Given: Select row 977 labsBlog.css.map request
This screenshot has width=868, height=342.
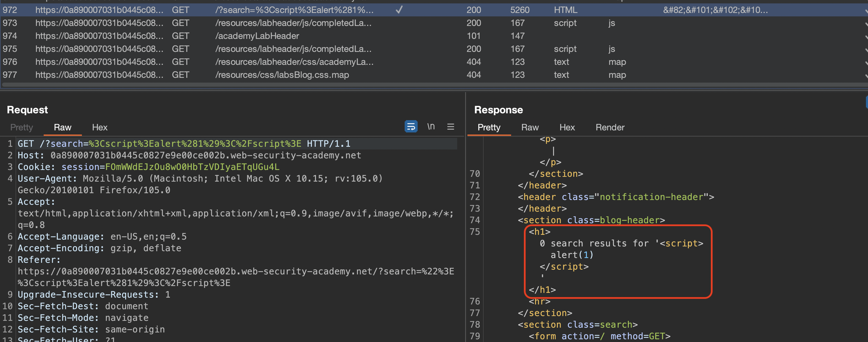Looking at the screenshot, I should point(282,75).
